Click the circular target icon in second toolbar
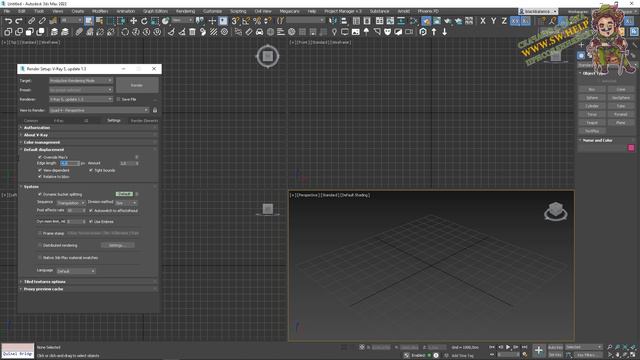This screenshot has height=360, width=640. click(224, 32)
